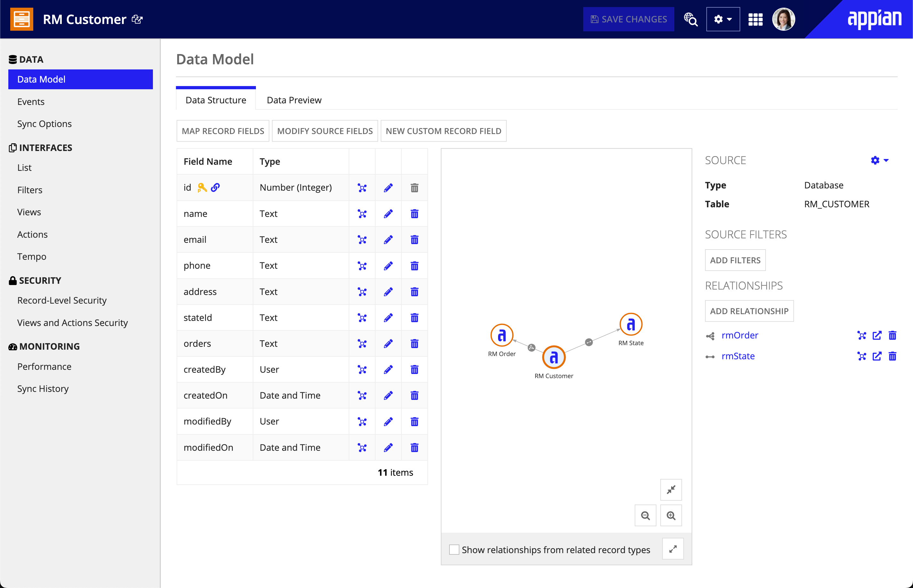Open the navigation apps grid icon
This screenshot has width=913, height=588.
pos(755,19)
